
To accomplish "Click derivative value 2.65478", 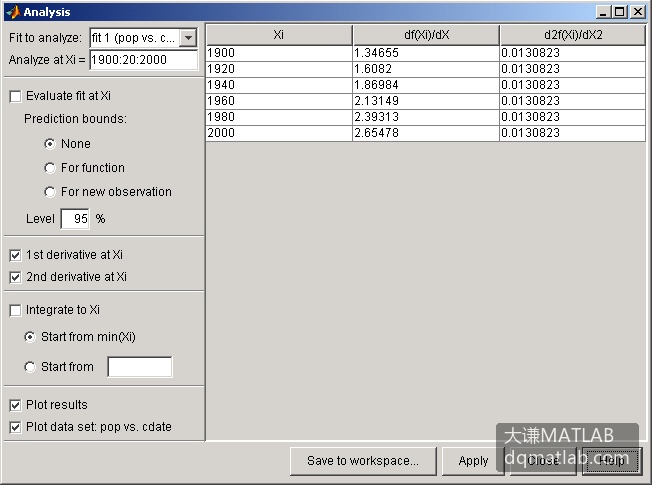I will pos(426,133).
